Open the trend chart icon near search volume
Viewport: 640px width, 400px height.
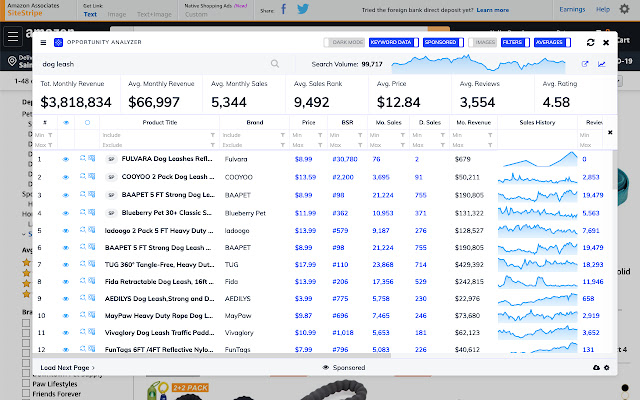coord(602,64)
